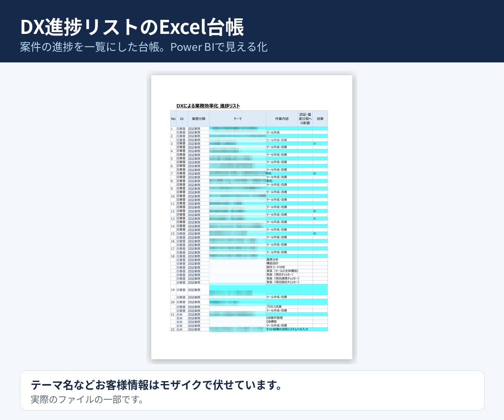Select the 作業内容 column header
The height and width of the screenshot is (420, 504).
pos(282,119)
